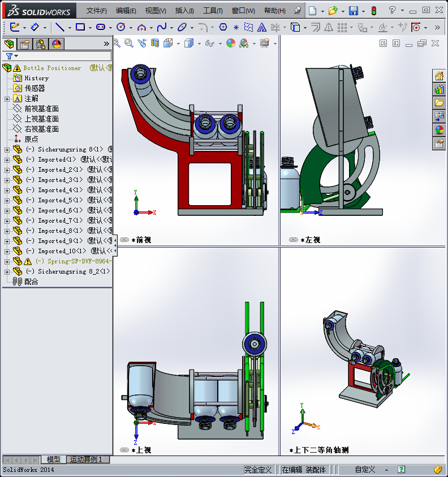The width and height of the screenshot is (448, 477).
Task: Open the FeatureManager design tree tab
Action: (x=10, y=44)
